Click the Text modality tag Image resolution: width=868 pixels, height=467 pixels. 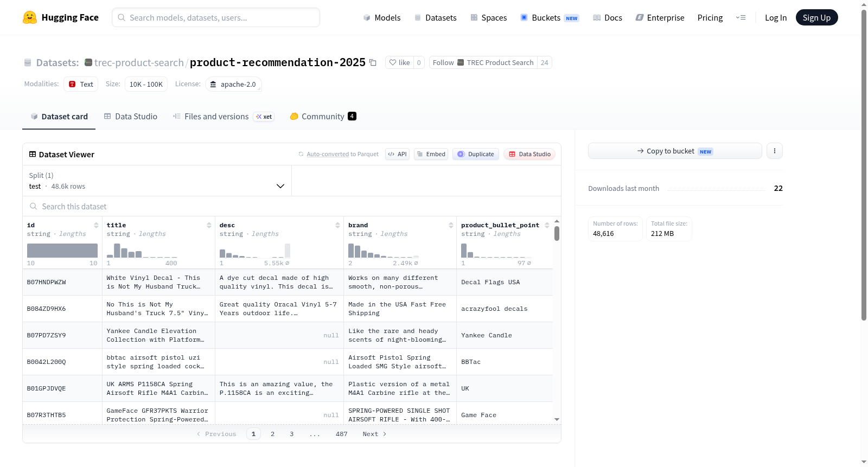81,84
